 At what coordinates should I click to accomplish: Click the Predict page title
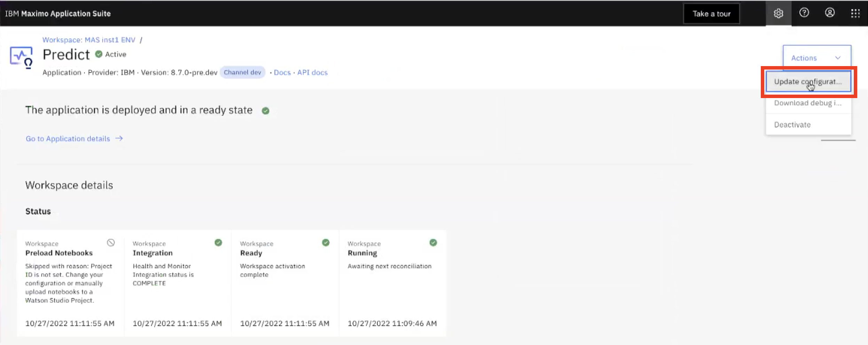coord(66,55)
